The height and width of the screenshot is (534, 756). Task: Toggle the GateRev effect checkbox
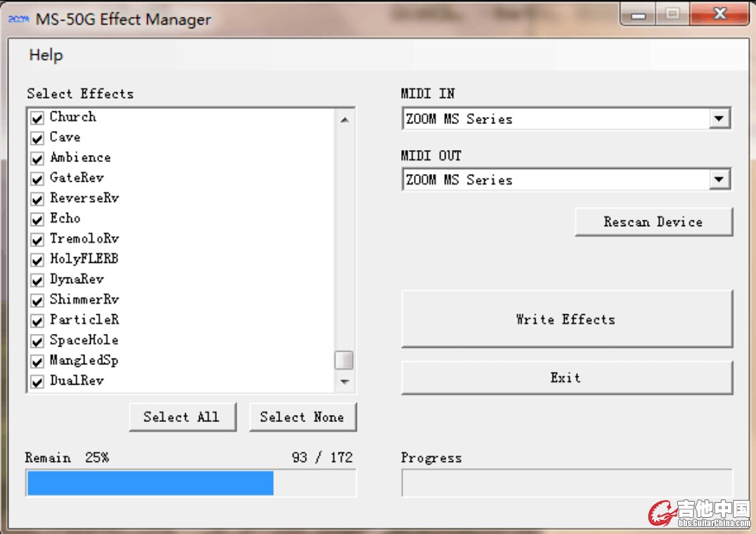37,178
